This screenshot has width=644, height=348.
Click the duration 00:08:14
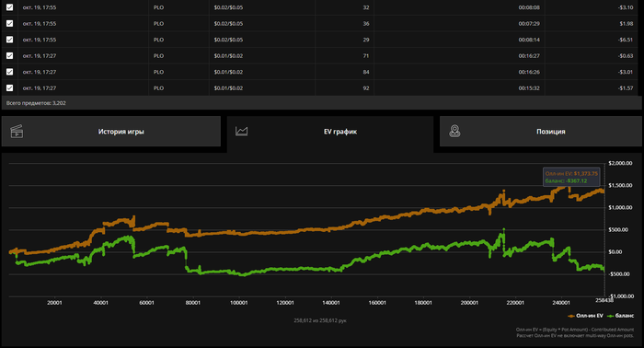529,40
